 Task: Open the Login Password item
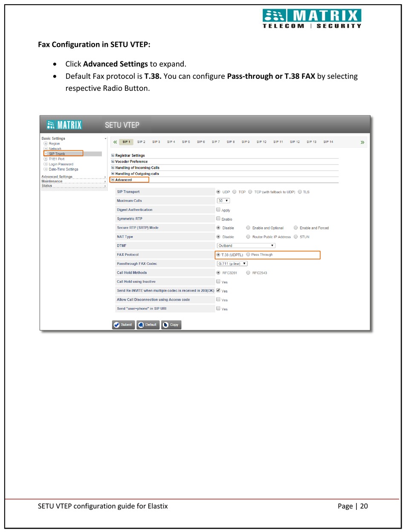(61, 164)
